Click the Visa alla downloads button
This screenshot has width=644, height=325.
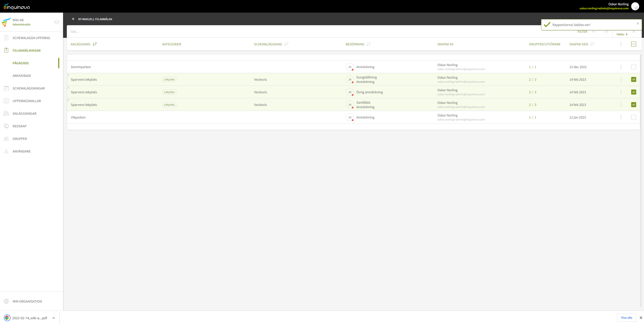pos(626,318)
